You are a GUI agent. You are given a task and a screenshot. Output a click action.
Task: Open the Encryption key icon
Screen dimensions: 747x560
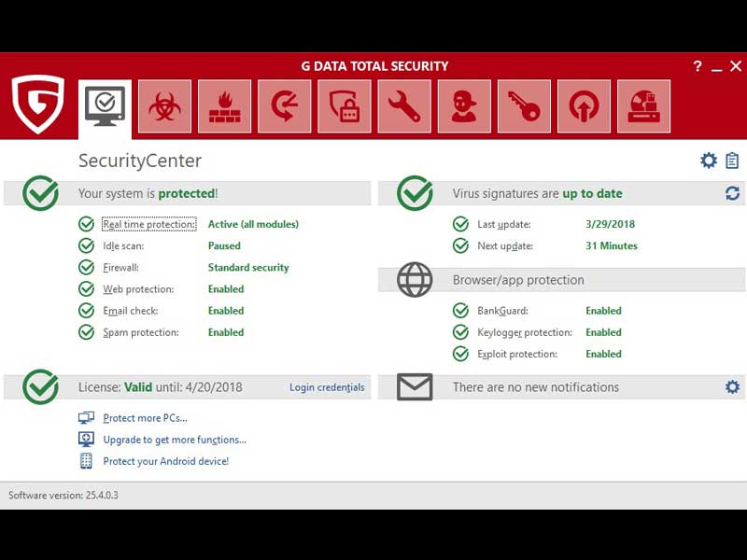(524, 106)
